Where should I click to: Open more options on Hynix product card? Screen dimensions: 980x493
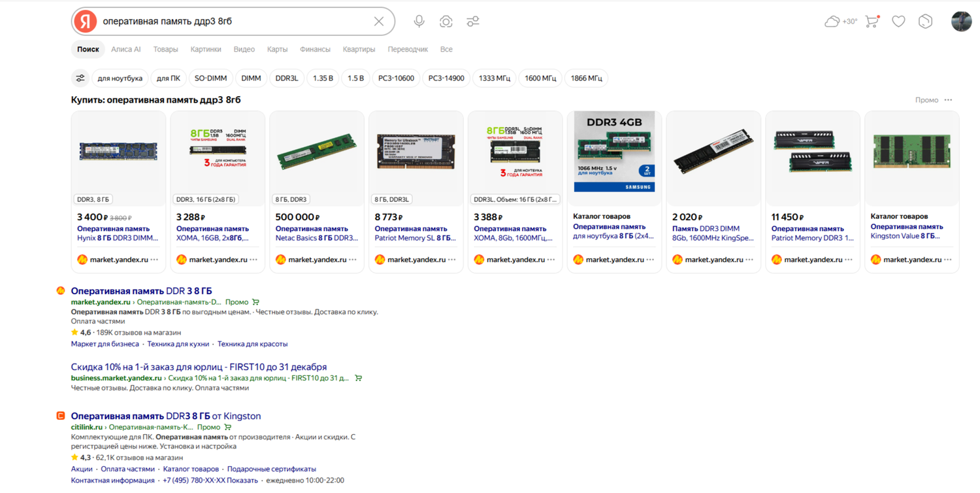(x=154, y=260)
